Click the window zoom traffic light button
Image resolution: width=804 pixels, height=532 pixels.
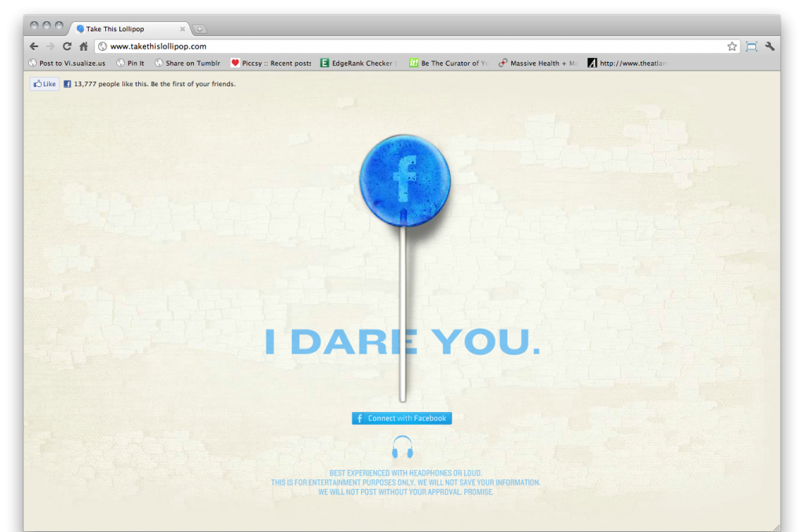click(59, 25)
